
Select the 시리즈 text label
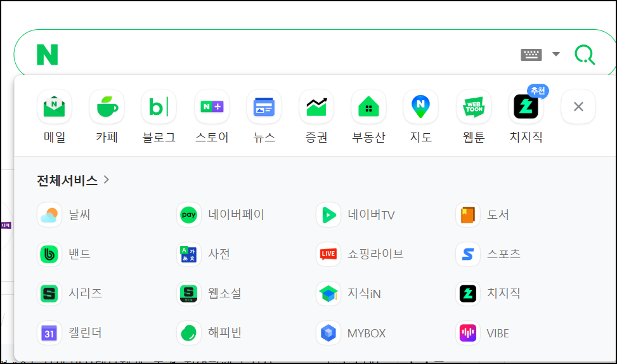[x=86, y=293]
